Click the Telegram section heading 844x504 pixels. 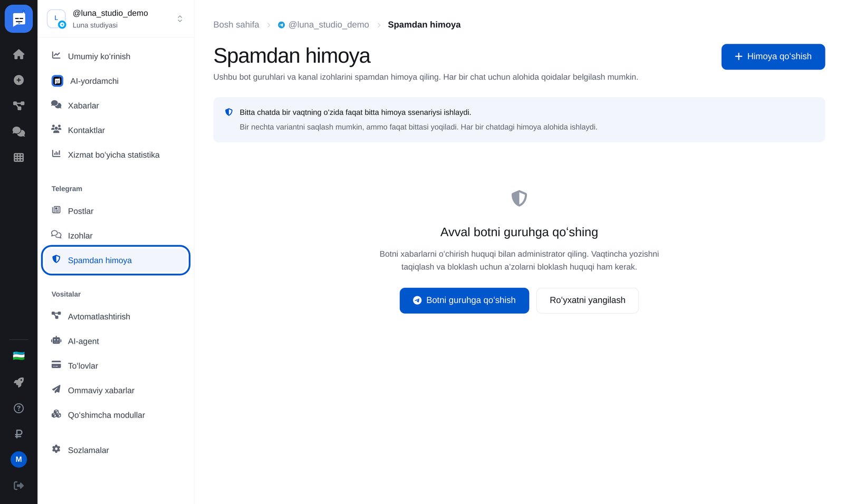point(67,189)
